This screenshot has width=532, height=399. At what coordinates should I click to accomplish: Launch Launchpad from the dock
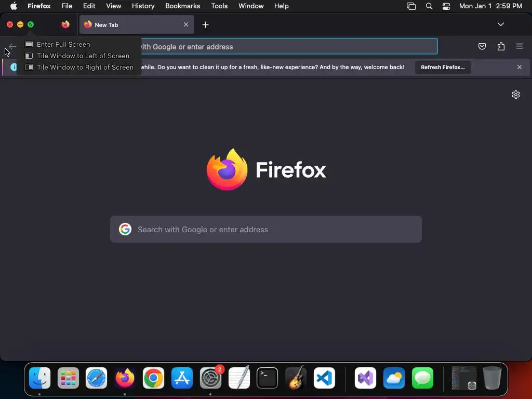pos(68,378)
